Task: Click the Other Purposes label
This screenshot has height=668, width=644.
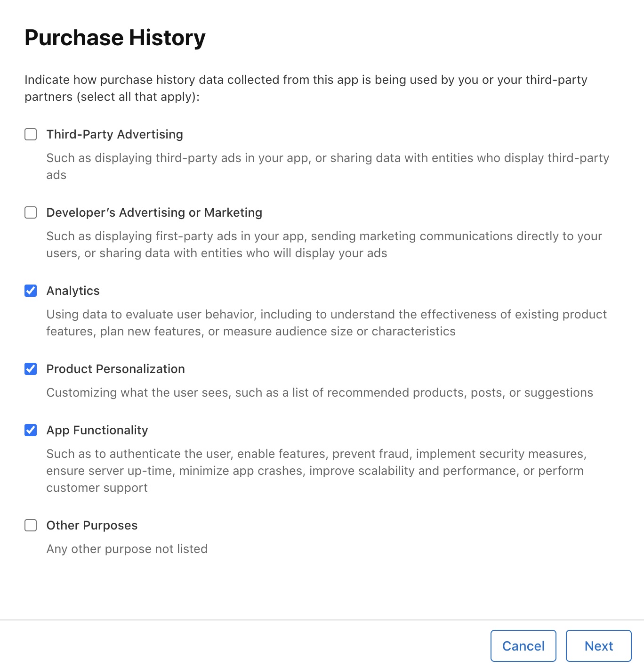Action: click(x=91, y=525)
